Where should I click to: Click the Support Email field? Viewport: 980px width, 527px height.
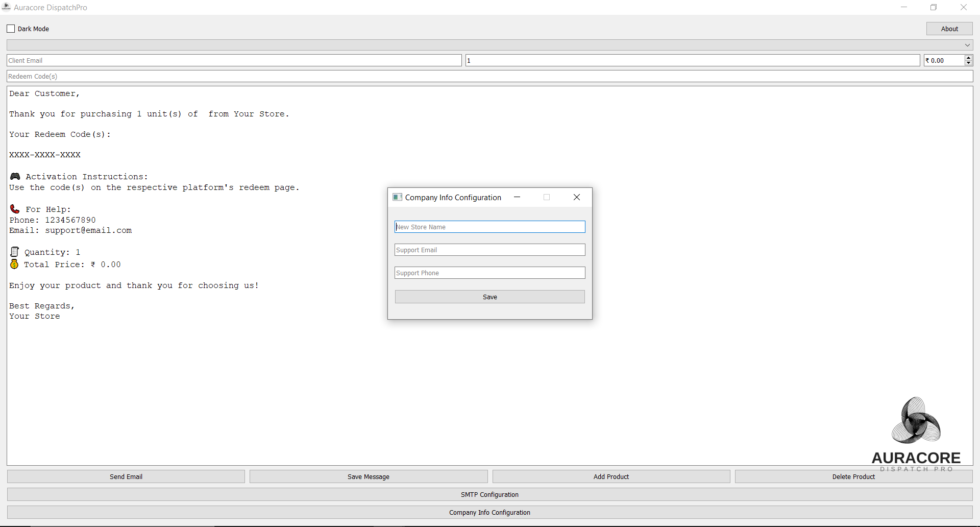(489, 250)
